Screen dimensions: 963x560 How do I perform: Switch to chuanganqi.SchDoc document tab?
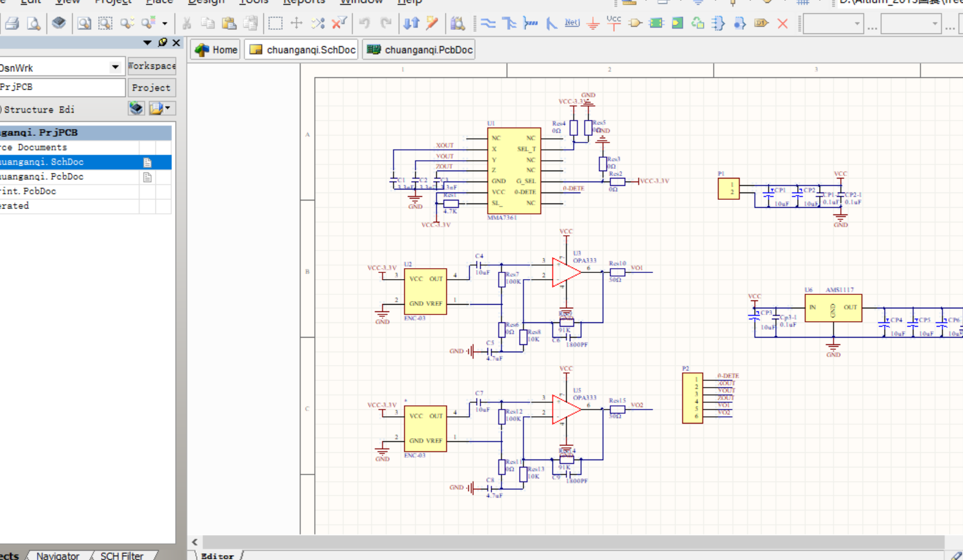pyautogui.click(x=302, y=50)
